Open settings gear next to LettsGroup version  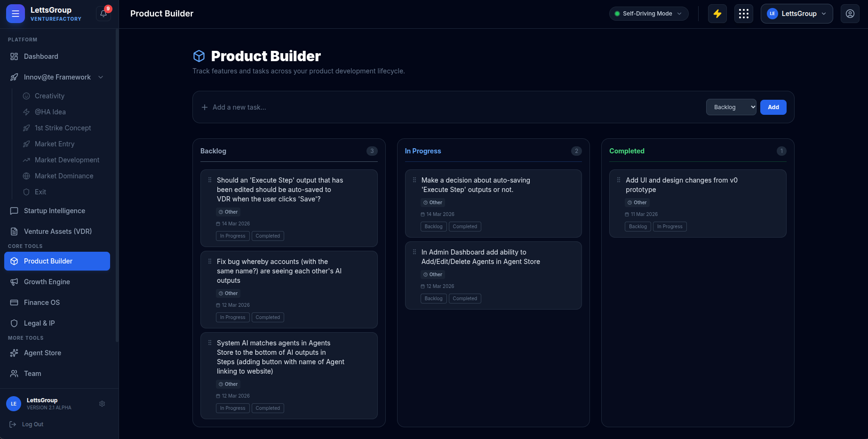(102, 404)
